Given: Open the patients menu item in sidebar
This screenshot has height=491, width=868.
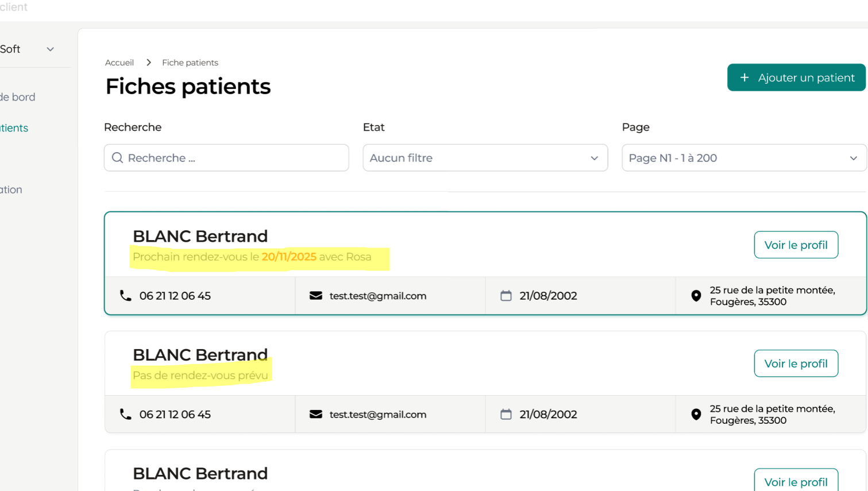Looking at the screenshot, I should pos(14,128).
